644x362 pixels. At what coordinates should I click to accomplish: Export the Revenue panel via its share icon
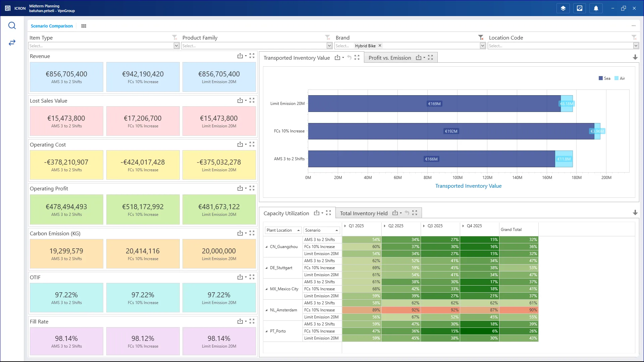click(239, 56)
